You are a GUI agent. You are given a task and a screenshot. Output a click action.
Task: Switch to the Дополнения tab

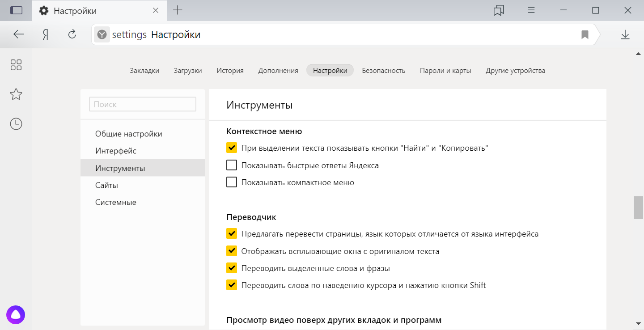tap(278, 71)
